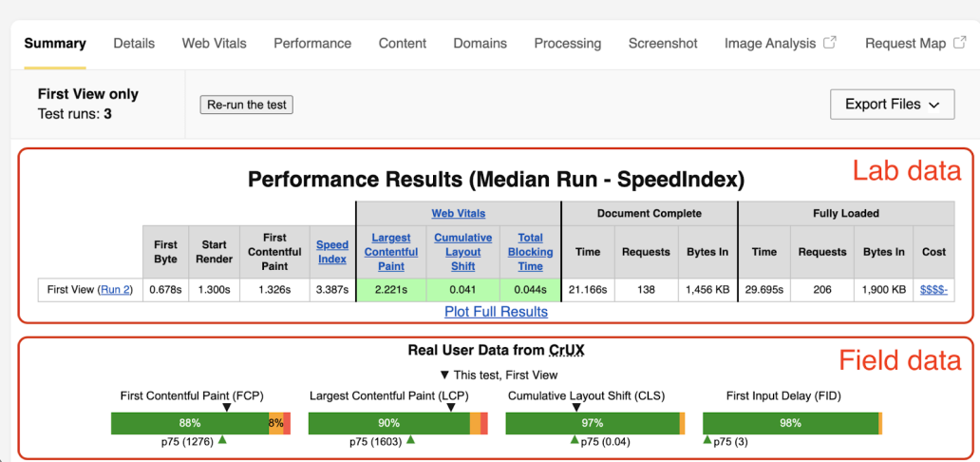Click the black test marker above FCP bar
This screenshot has width=980, height=462.
point(227,407)
